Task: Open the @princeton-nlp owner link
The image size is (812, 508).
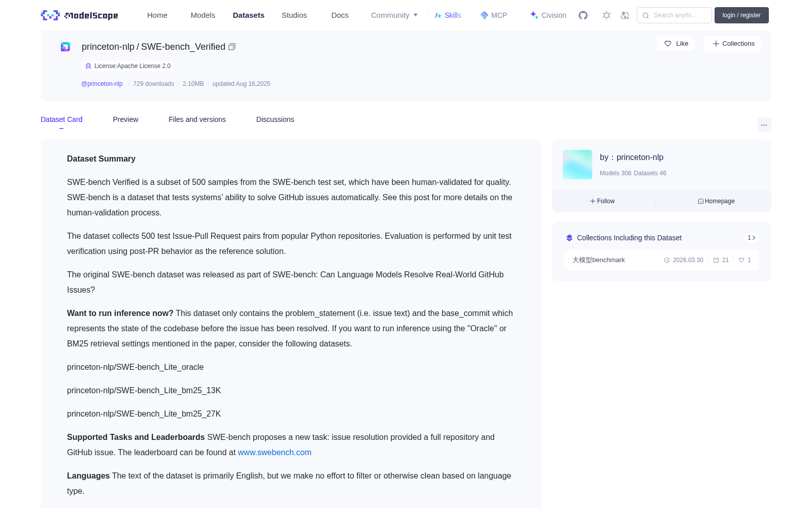Action: (x=102, y=84)
